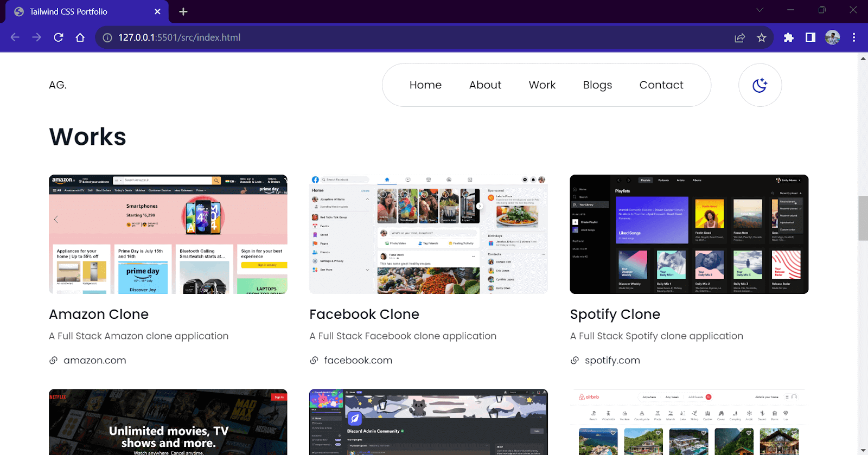Open the Netflix project thumbnail
Viewport: 868px width, 455px height.
pyautogui.click(x=168, y=422)
